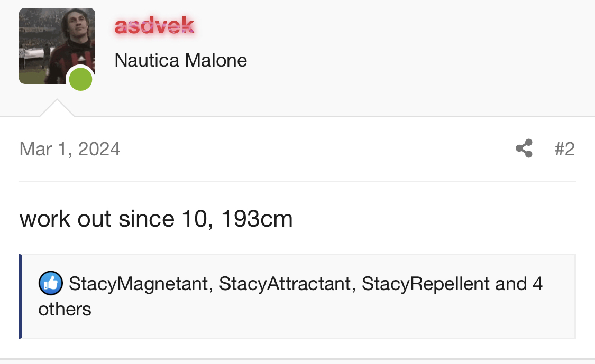Click the blue thumbs-up like icon
Screen dimensions: 595x364
click(51, 284)
